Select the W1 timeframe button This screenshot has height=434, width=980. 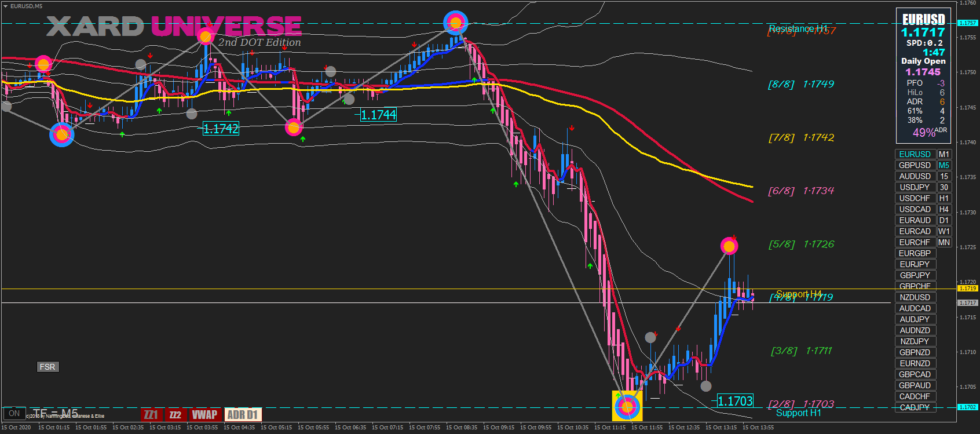point(944,231)
